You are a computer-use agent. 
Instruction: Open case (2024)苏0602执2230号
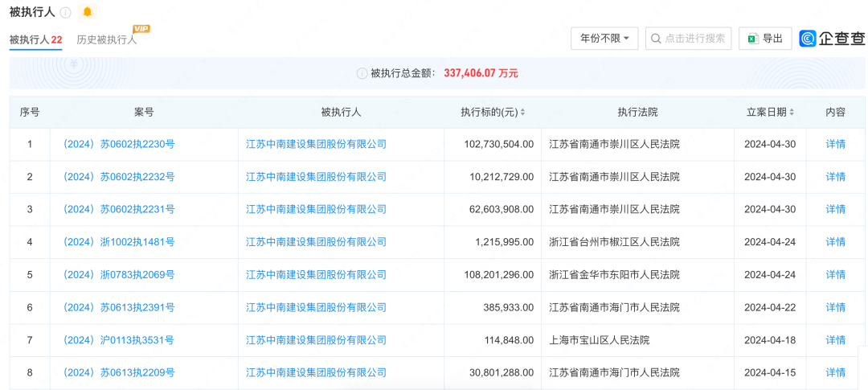pyautogui.click(x=118, y=145)
